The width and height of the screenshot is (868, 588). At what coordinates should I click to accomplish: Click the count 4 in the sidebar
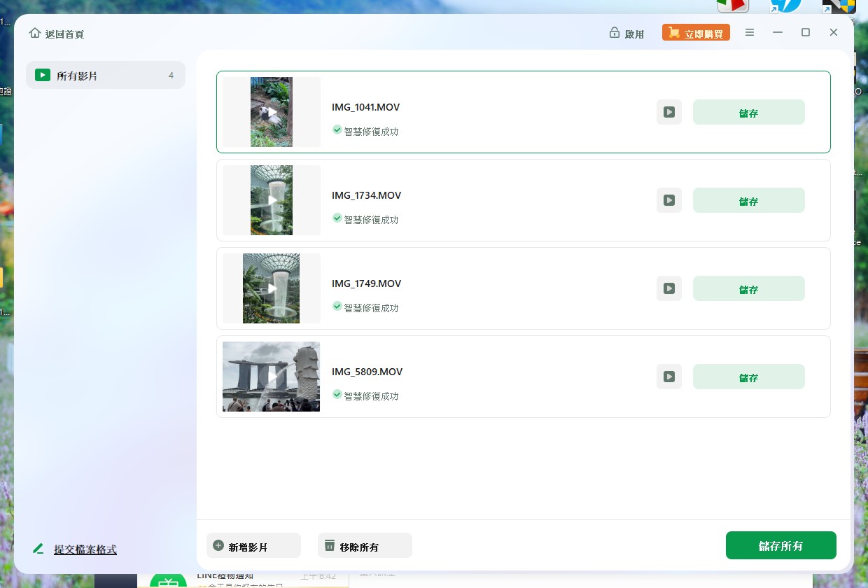tap(171, 75)
